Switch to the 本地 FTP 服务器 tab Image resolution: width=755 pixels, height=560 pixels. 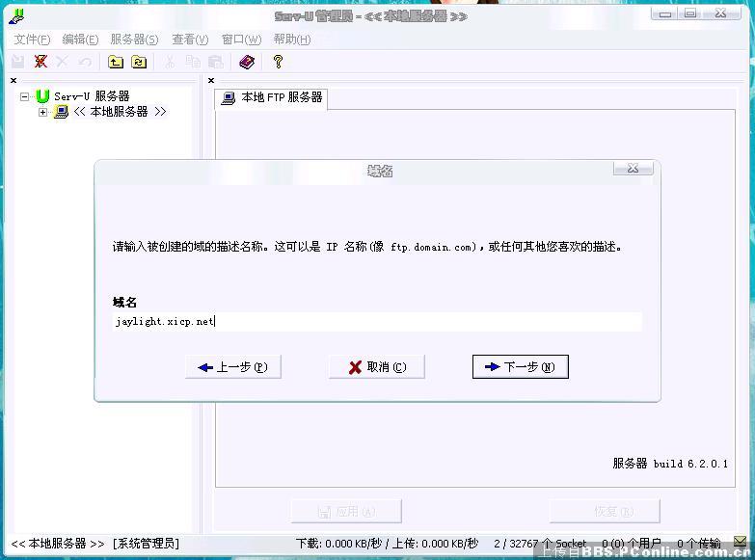click(272, 97)
